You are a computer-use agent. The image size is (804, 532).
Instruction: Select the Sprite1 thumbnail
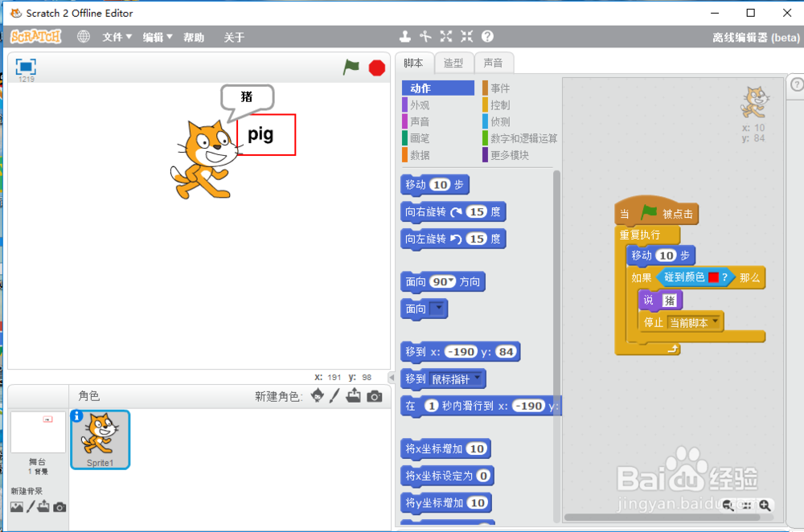(x=100, y=440)
